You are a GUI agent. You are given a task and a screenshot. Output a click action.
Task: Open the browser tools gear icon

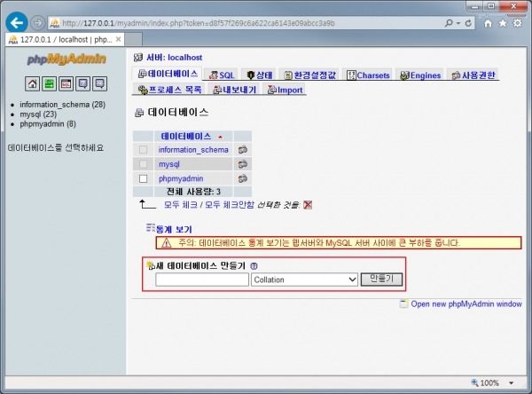coord(518,23)
